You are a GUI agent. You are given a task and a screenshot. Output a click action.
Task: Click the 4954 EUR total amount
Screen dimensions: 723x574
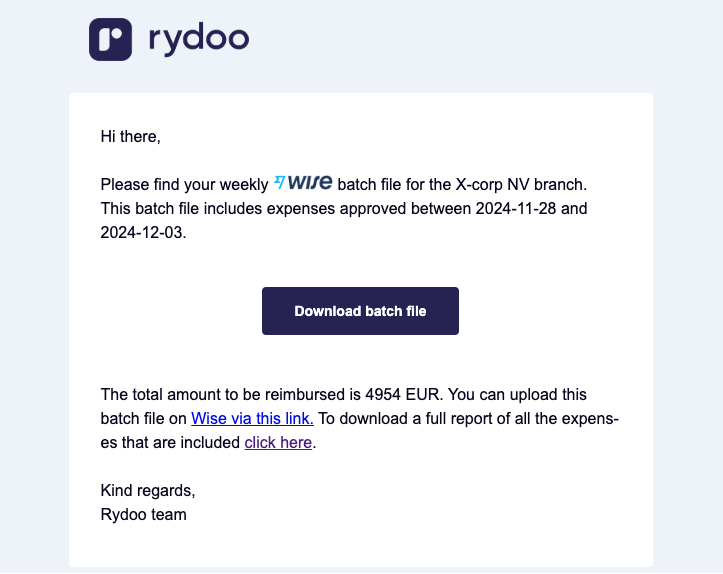click(x=403, y=395)
